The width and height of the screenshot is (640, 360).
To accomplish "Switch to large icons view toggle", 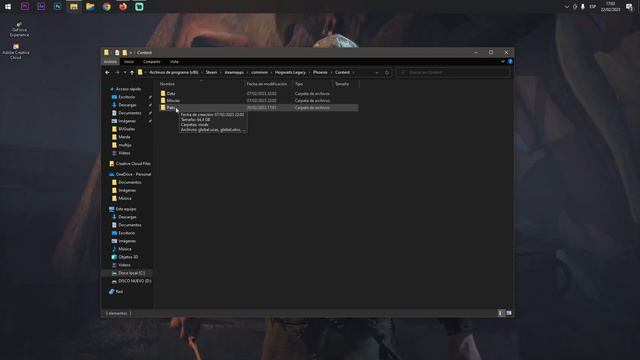I will [x=509, y=313].
